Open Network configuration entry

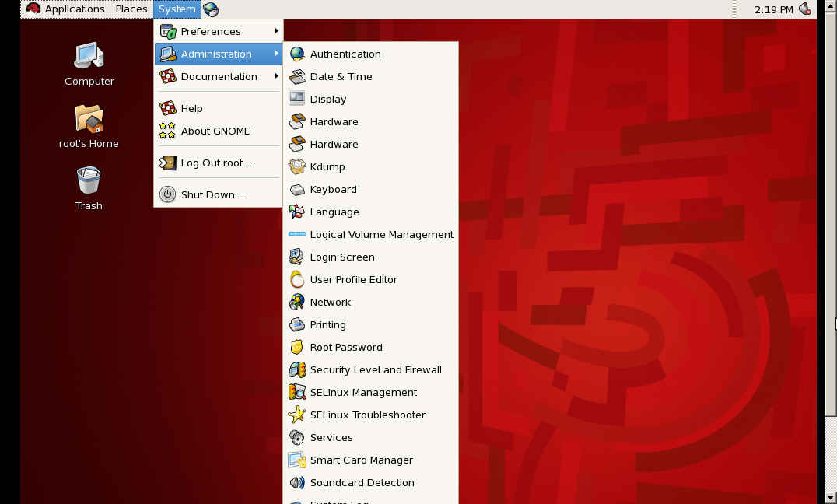click(370, 303)
